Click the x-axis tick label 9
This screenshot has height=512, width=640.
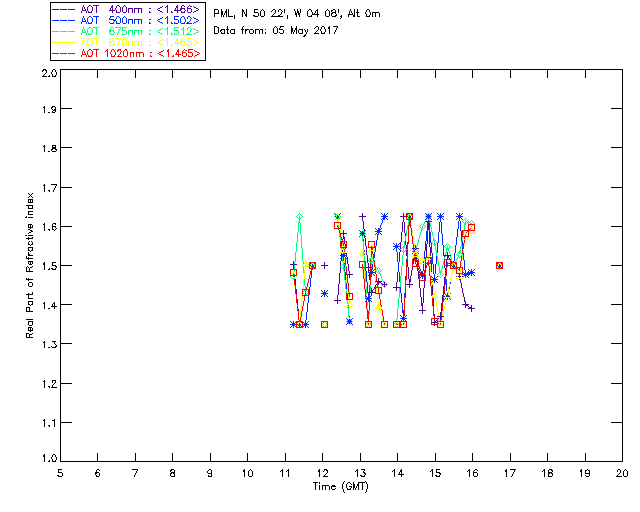click(x=210, y=473)
